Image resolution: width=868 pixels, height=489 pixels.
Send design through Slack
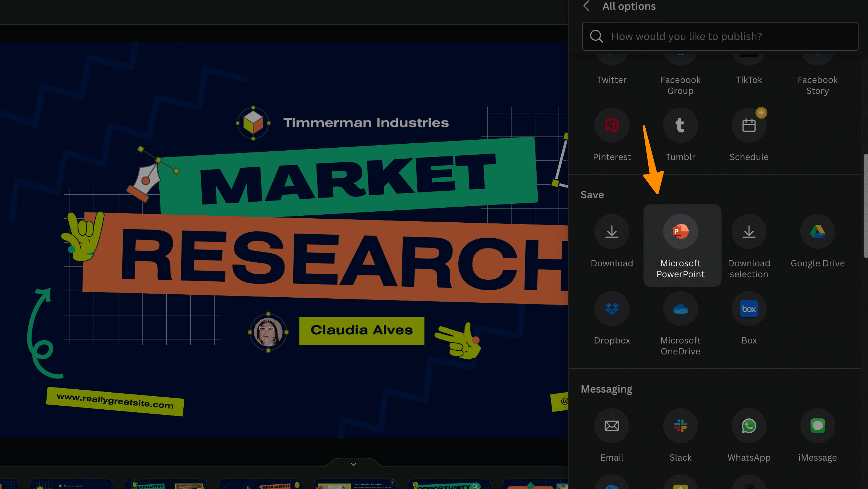click(680, 426)
